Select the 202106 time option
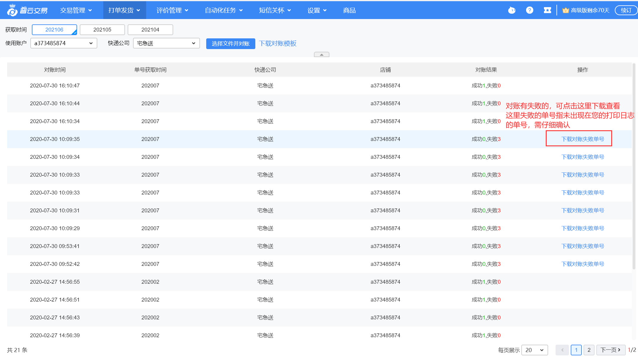638x364 pixels. pos(54,30)
